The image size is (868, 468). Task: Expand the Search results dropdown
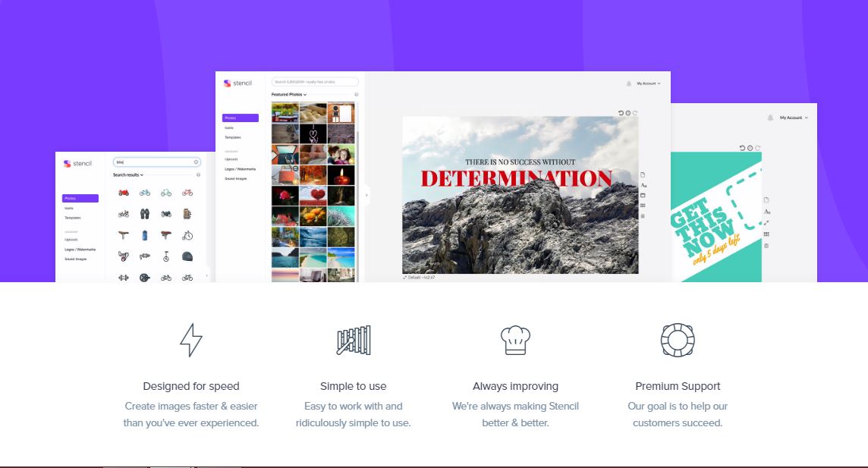point(128,174)
